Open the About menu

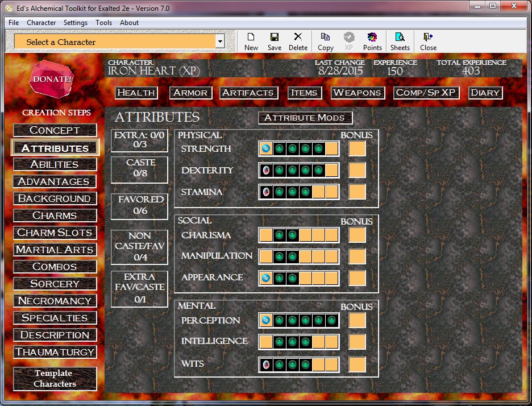click(129, 22)
